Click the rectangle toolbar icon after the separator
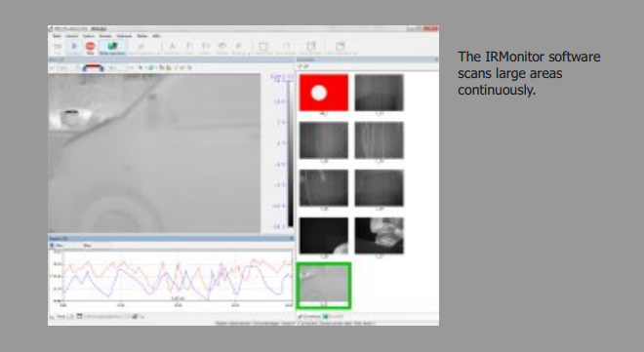 263,47
